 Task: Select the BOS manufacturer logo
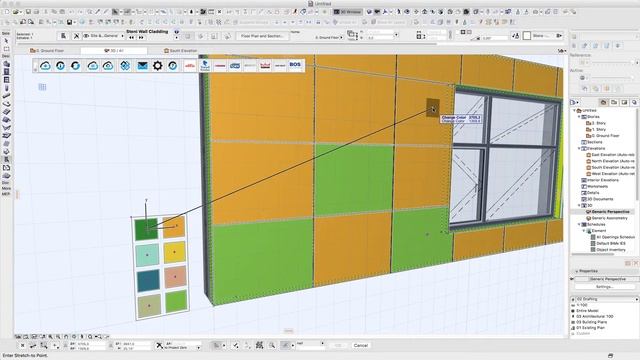point(295,65)
